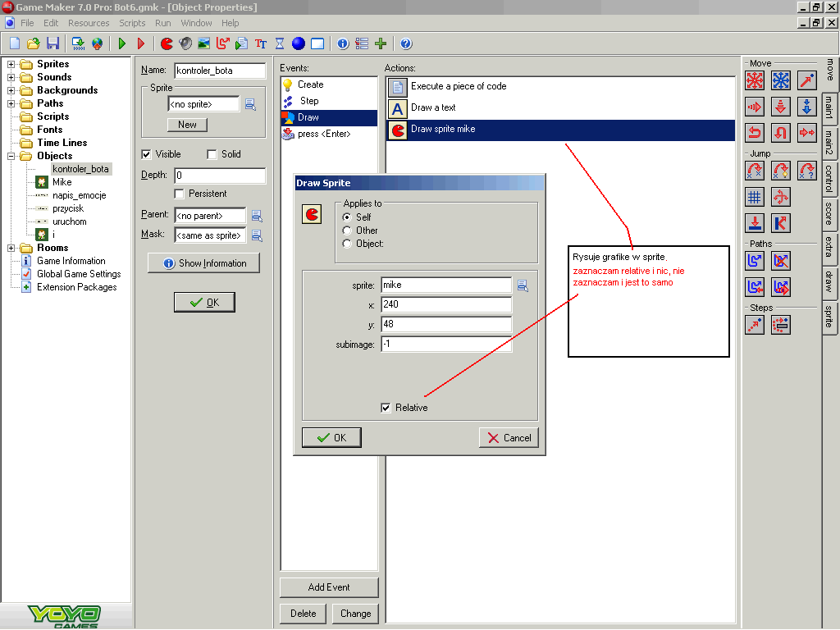The height and width of the screenshot is (630, 840).
Task: Run the game with green play icon
Action: click(122, 43)
